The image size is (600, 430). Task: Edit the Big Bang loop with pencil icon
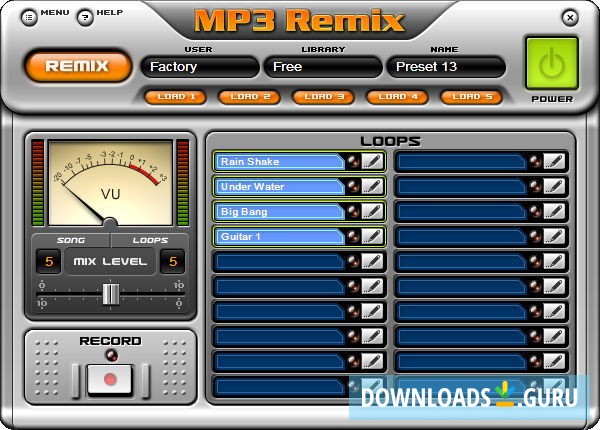372,212
